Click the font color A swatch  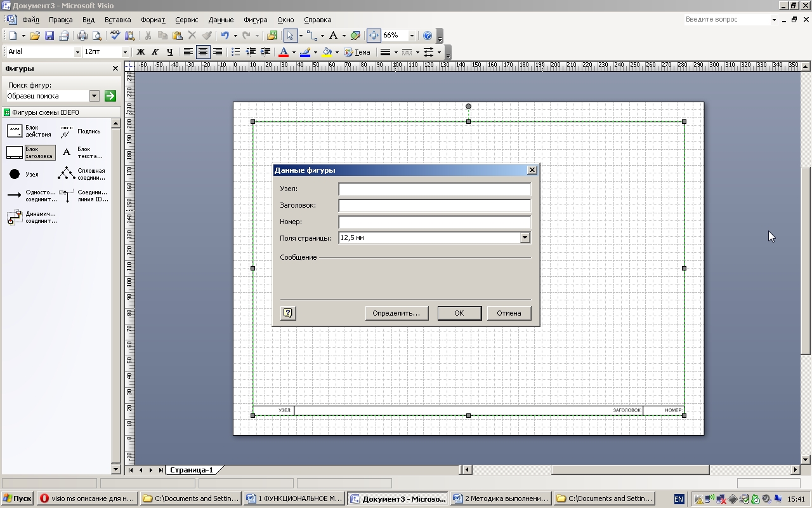[x=284, y=52]
